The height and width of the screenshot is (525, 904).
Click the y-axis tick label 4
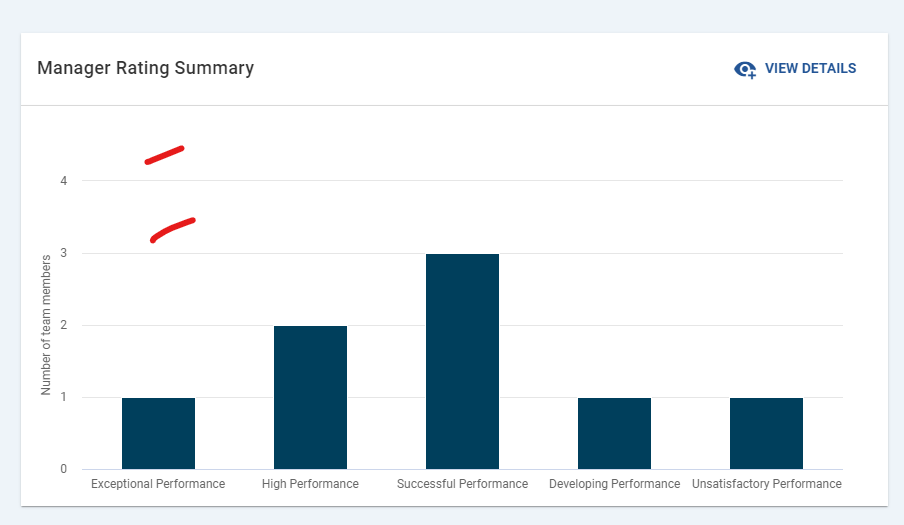point(63,181)
